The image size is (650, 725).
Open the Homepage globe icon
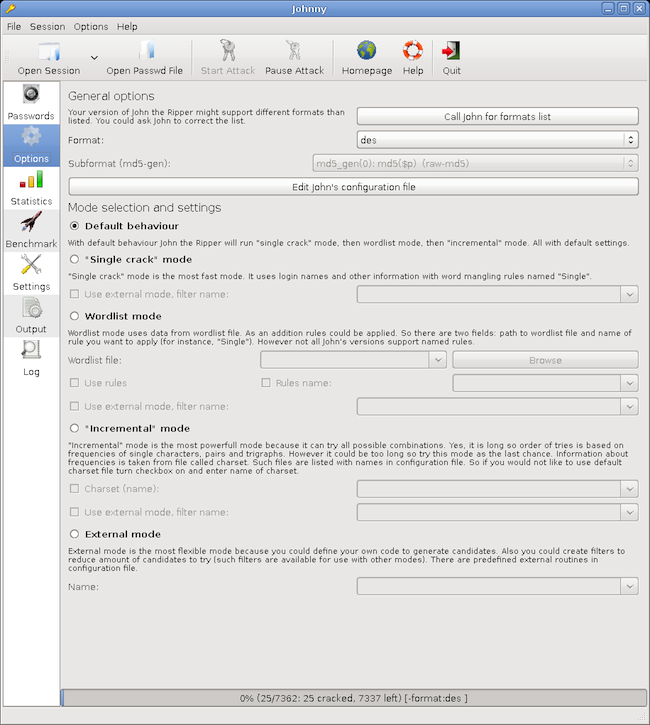pos(367,50)
